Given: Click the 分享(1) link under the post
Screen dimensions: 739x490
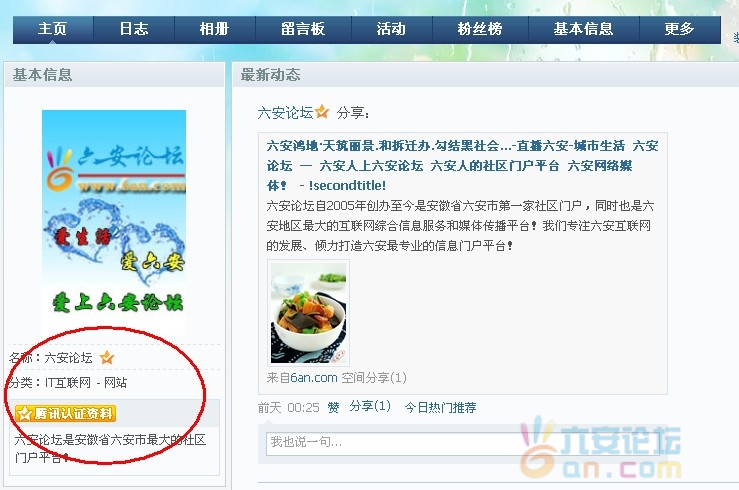Looking at the screenshot, I should 370,407.
